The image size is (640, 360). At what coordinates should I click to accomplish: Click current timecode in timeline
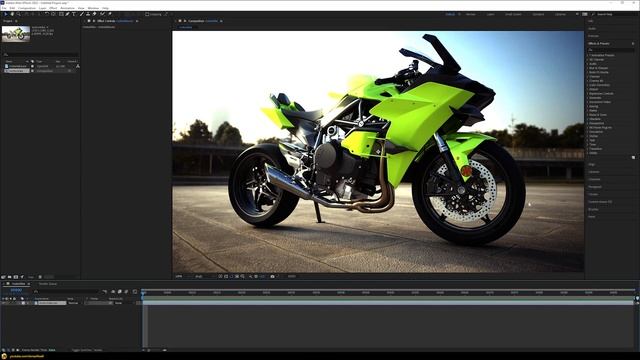[16, 290]
